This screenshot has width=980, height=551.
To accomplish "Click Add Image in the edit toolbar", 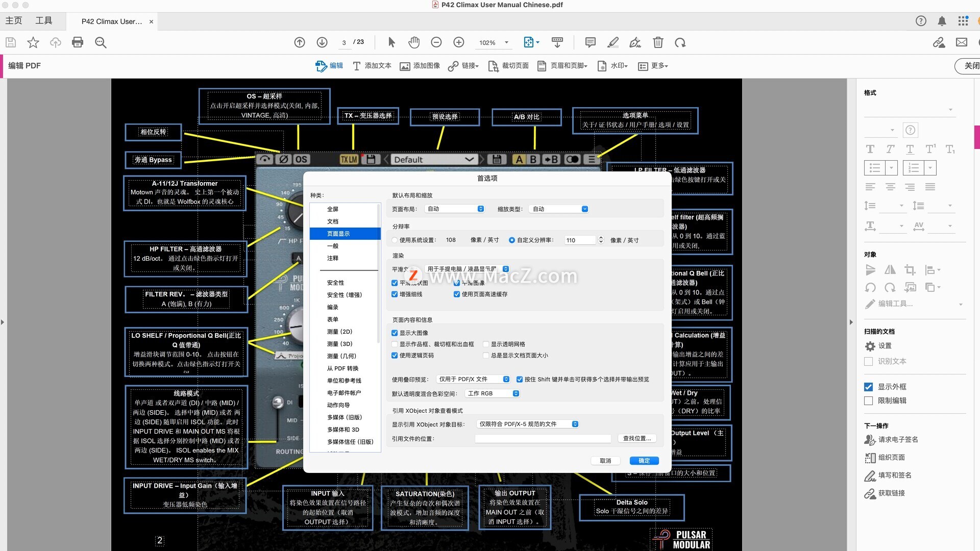I will click(420, 66).
